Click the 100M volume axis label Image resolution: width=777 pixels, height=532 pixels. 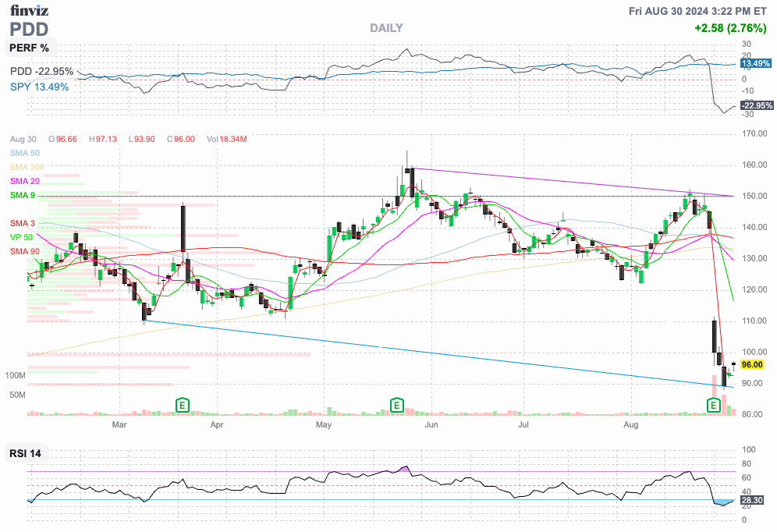[x=16, y=375]
